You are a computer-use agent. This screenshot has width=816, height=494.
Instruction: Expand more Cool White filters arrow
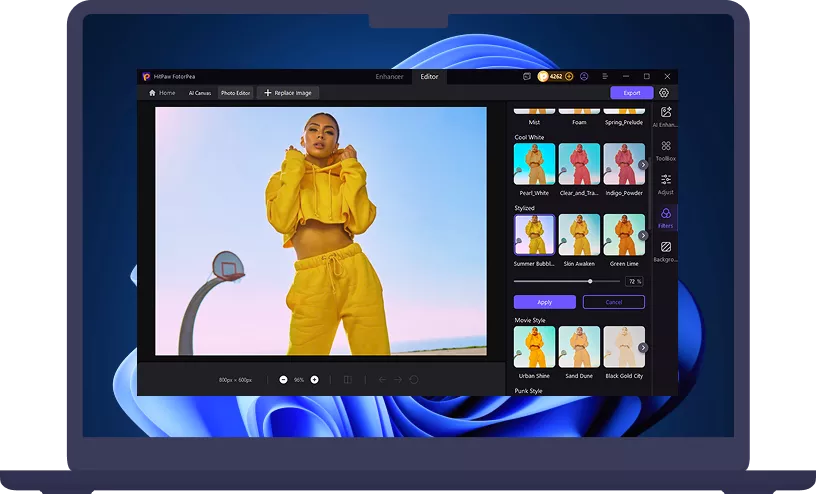[x=643, y=164]
